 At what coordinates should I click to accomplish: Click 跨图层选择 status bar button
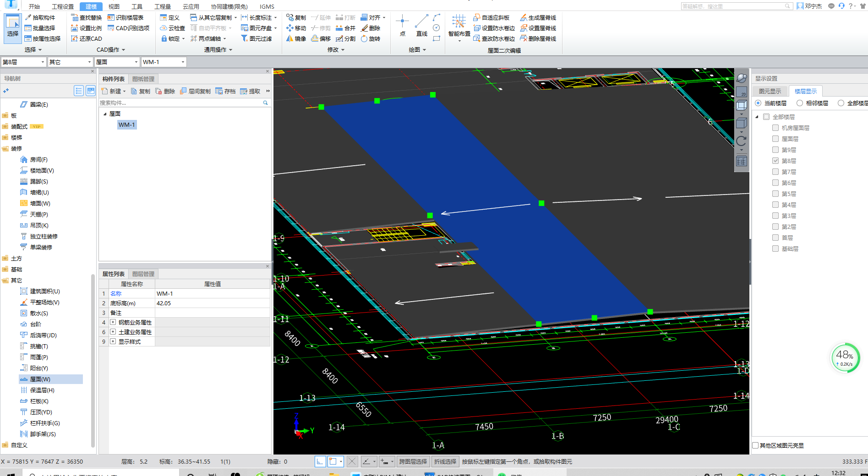(413, 461)
